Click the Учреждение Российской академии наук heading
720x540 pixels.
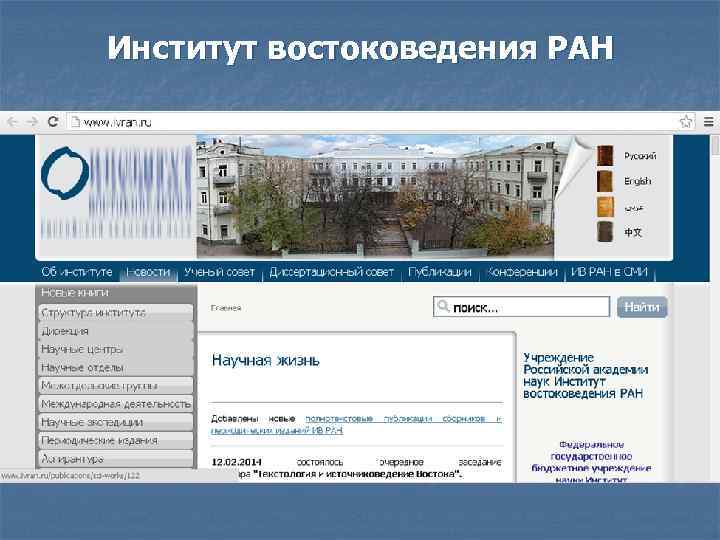click(x=585, y=376)
